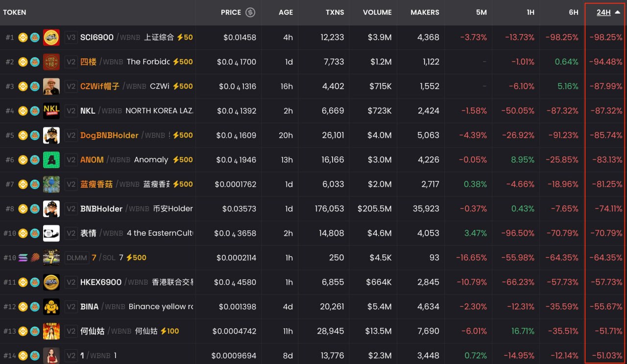Sort by the TXNS column header
627x364 pixels.
coord(335,12)
